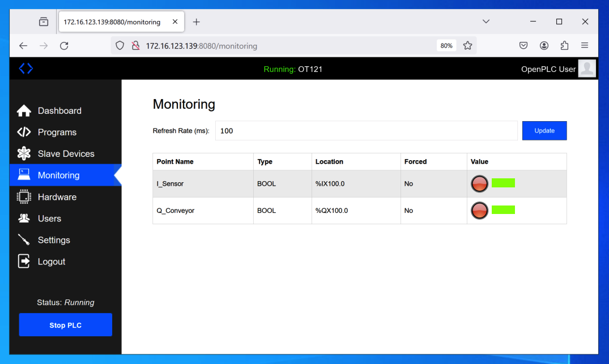Image resolution: width=609 pixels, height=364 pixels.
Task: Reload the monitoring page
Action: [64, 46]
